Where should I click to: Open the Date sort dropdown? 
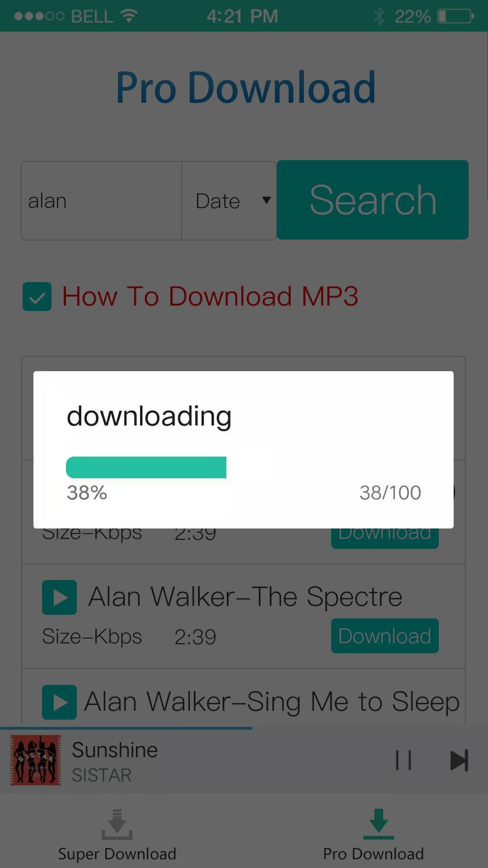click(229, 201)
